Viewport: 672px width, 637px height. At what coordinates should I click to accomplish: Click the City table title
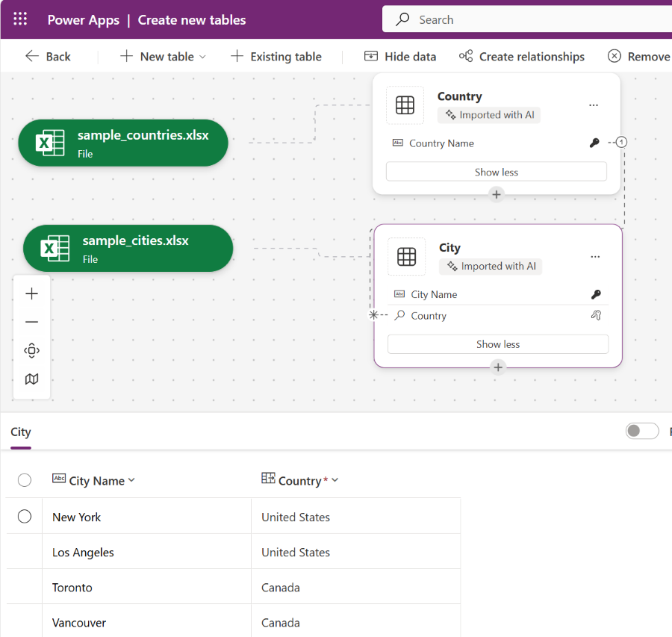click(449, 248)
